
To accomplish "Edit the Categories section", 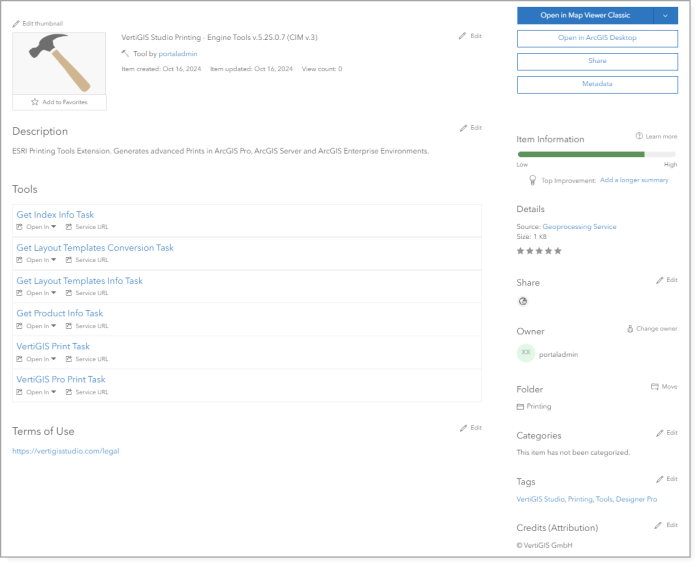I will pyautogui.click(x=667, y=433).
